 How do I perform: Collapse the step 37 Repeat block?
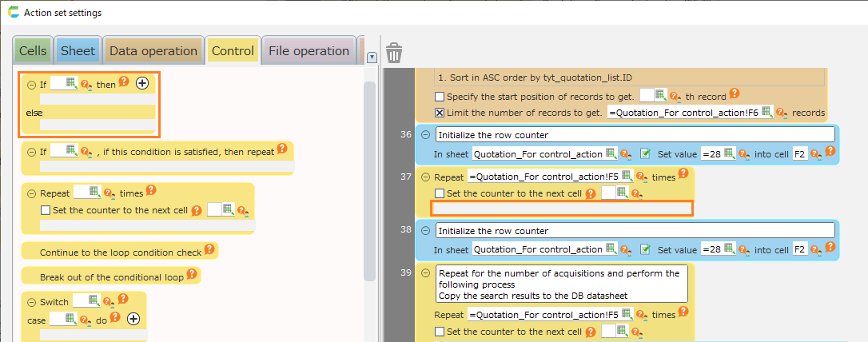coord(425,177)
